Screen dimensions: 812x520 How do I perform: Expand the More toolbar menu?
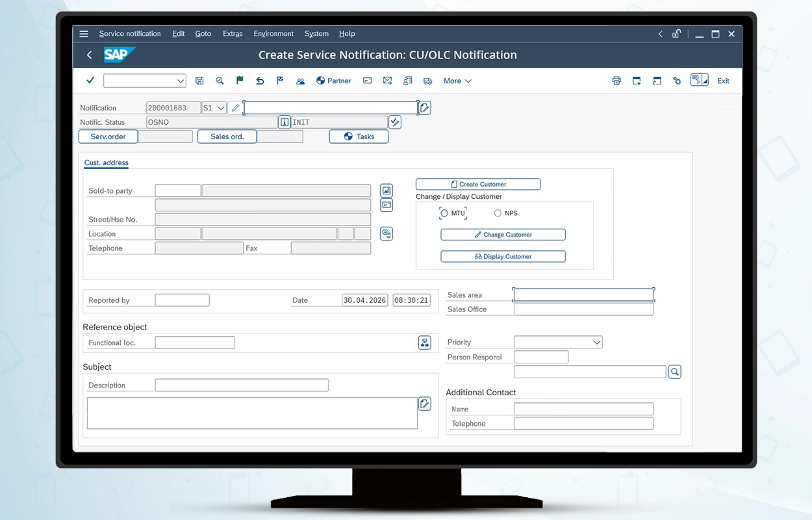[x=457, y=81]
